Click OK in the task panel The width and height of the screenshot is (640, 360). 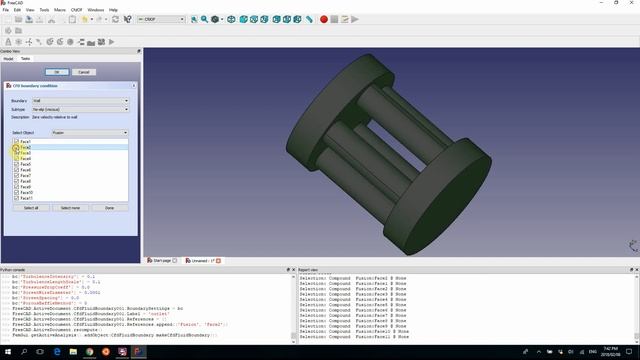tap(57, 72)
